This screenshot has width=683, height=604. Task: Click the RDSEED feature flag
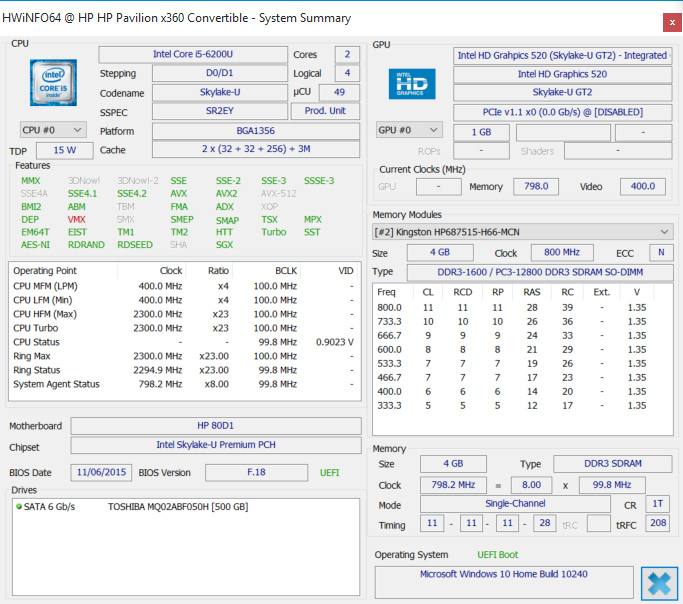point(135,245)
